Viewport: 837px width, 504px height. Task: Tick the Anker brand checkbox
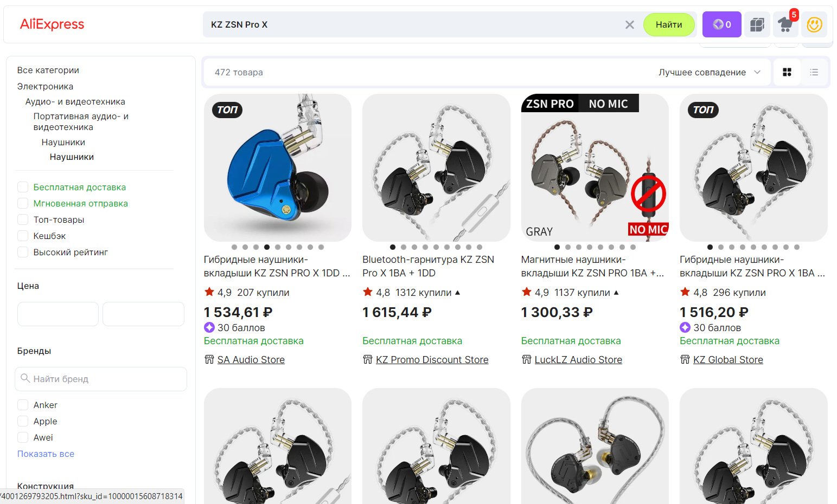click(x=23, y=405)
